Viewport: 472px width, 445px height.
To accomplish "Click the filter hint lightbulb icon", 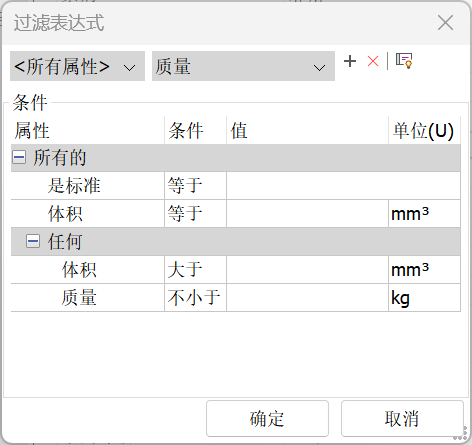I will click(404, 61).
